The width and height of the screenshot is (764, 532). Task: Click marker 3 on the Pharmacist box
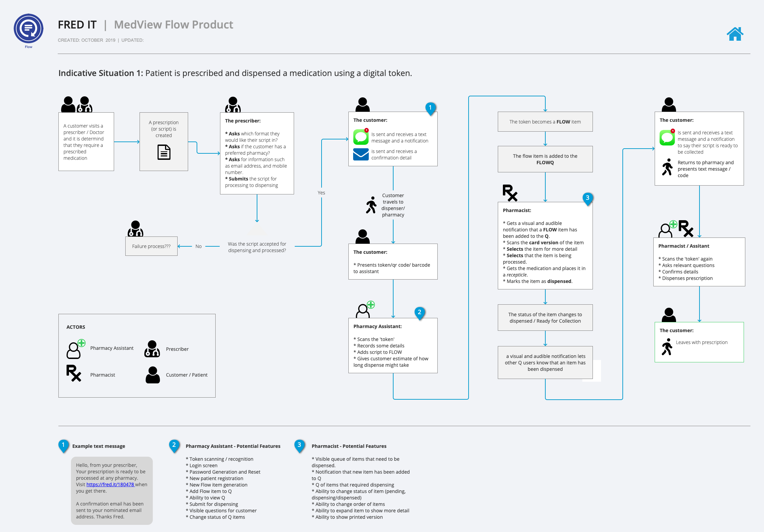pos(588,198)
